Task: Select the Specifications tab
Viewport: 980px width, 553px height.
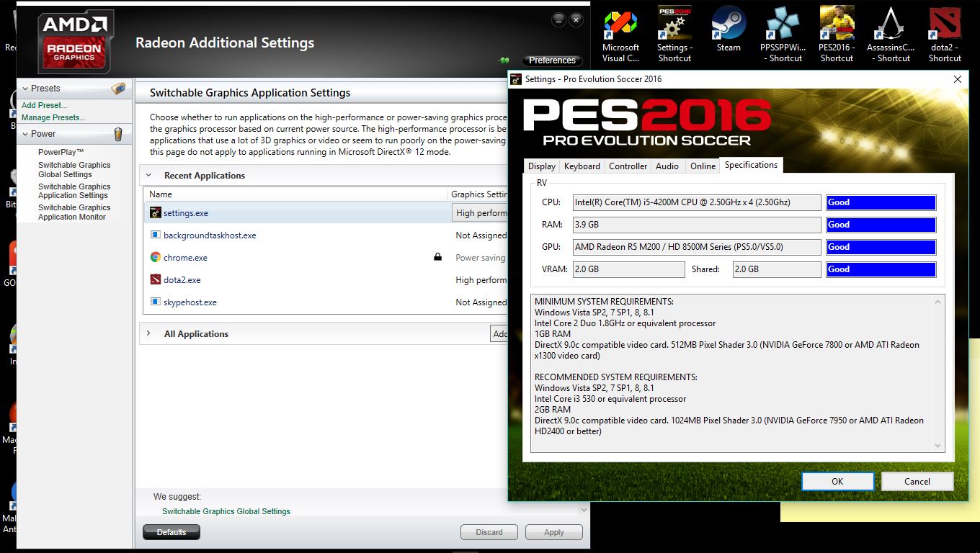Action: [751, 165]
